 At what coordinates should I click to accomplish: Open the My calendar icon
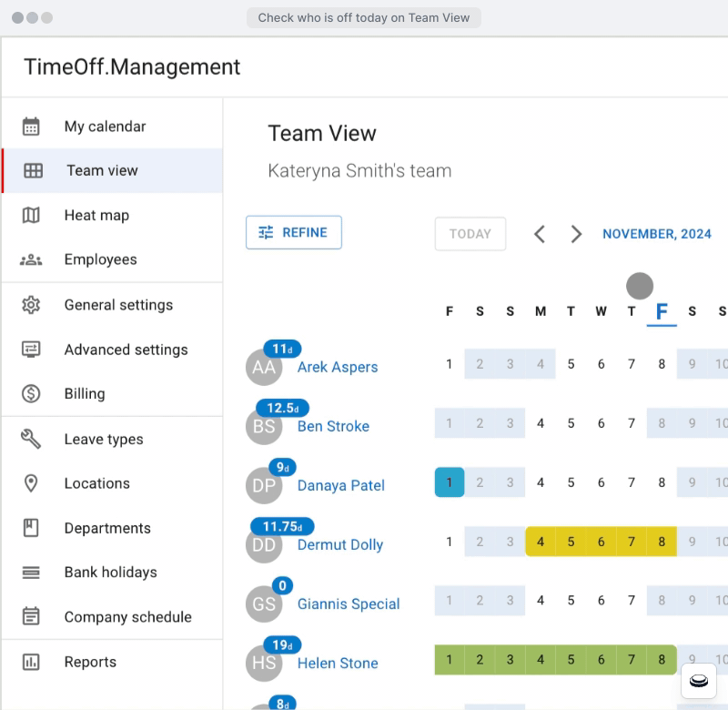31,126
